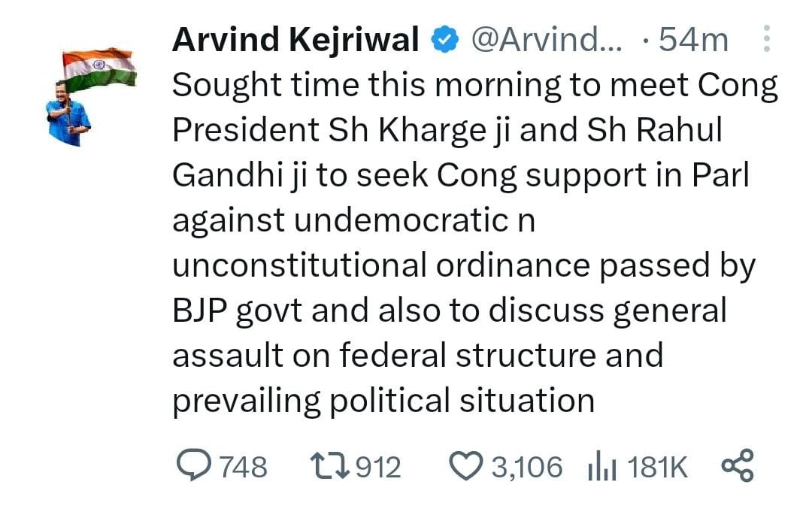Screen dimensions: 812x506
Task: Click the display name Arvind Kejriwal
Action: click(295, 40)
